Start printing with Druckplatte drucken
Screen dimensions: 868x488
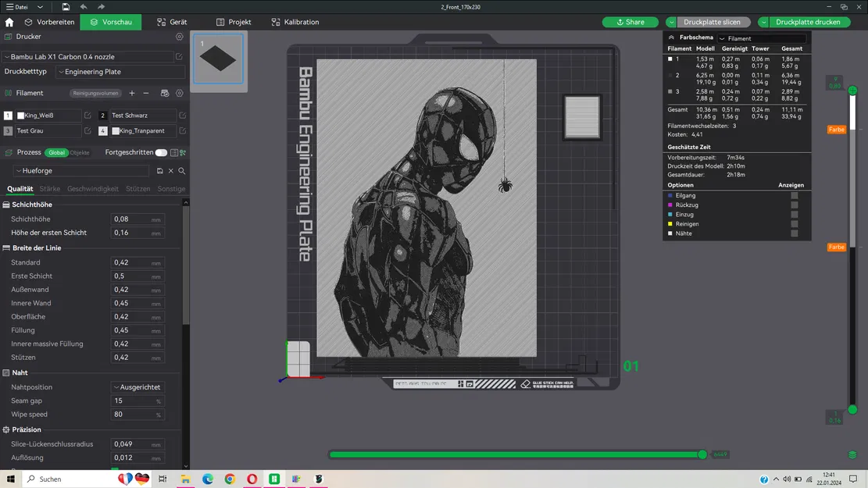pyautogui.click(x=809, y=22)
